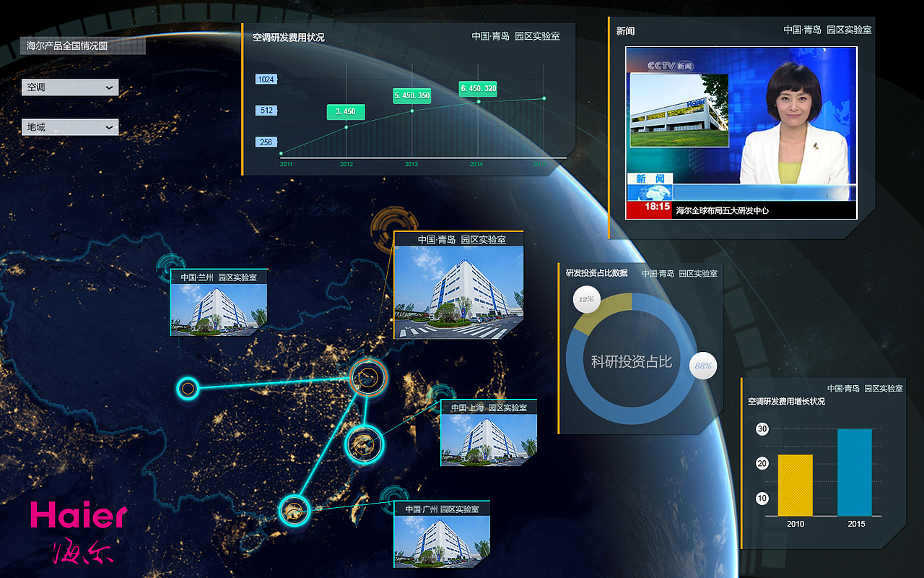924x578 pixels.
Task: Click the Haier building inset in news video
Action: click(x=679, y=111)
